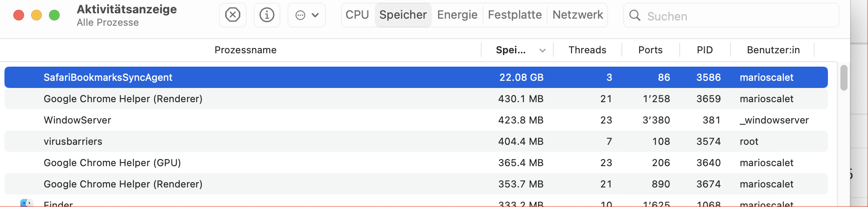Click the Finder icon in process list
The image size is (868, 207).
click(27, 203)
